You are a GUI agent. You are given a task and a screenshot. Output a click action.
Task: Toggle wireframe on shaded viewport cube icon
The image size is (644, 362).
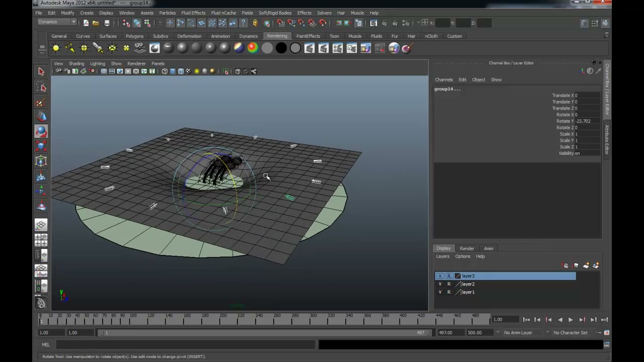181,71
